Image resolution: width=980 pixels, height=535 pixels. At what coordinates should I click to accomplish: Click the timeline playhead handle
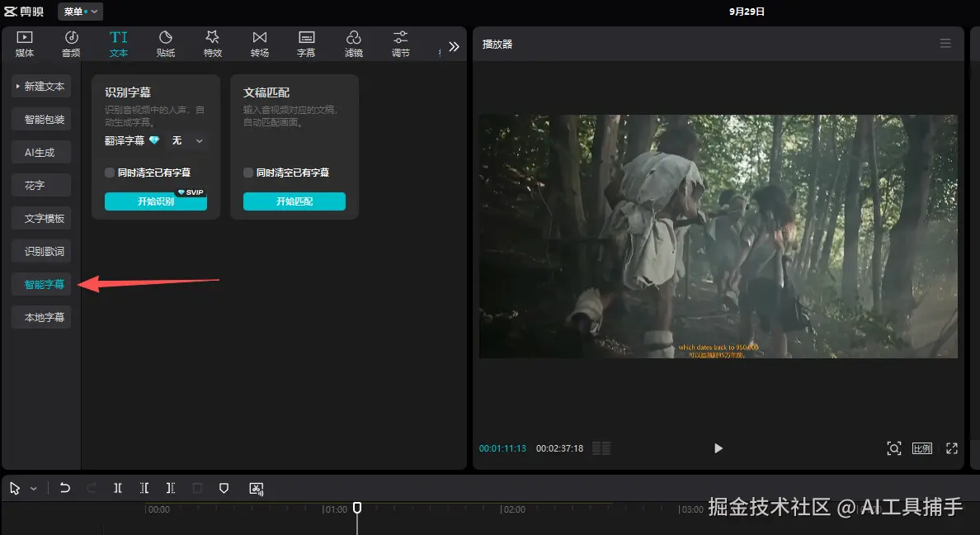tap(357, 508)
